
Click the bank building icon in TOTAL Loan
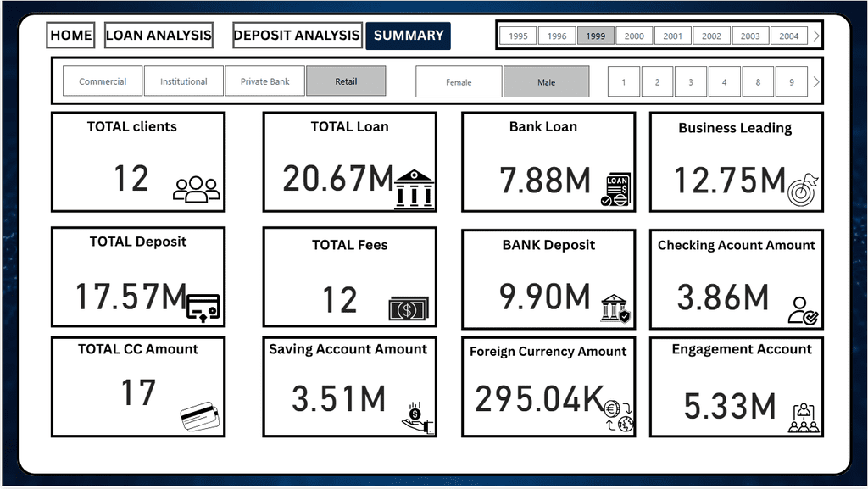pyautogui.click(x=414, y=190)
